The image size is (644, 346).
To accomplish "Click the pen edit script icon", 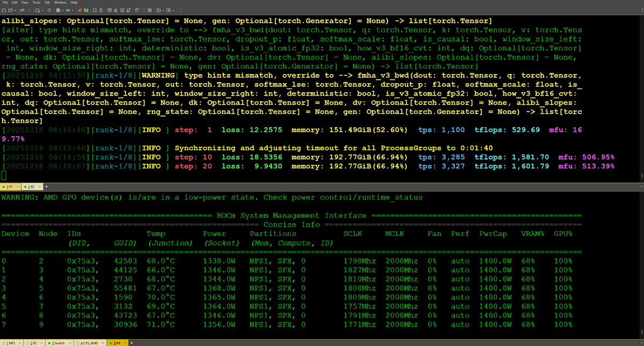I will click(116, 10).
